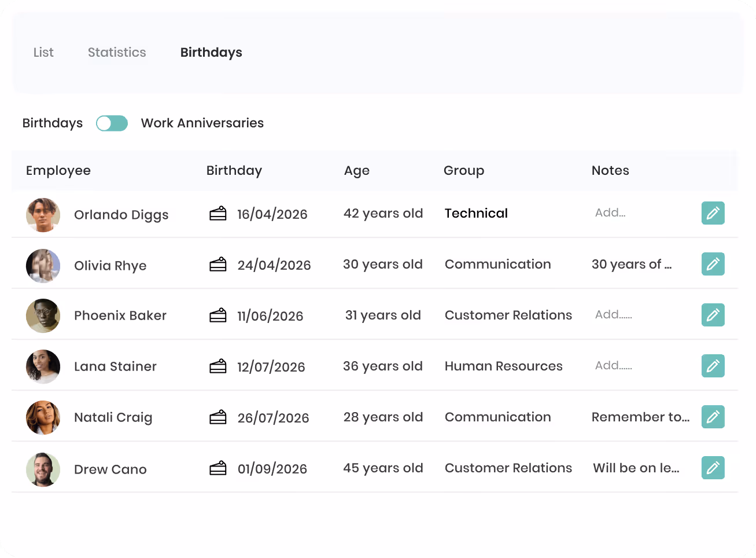756x558 pixels.
Task: Click Drew Cano's profile picture
Action: pyautogui.click(x=43, y=469)
